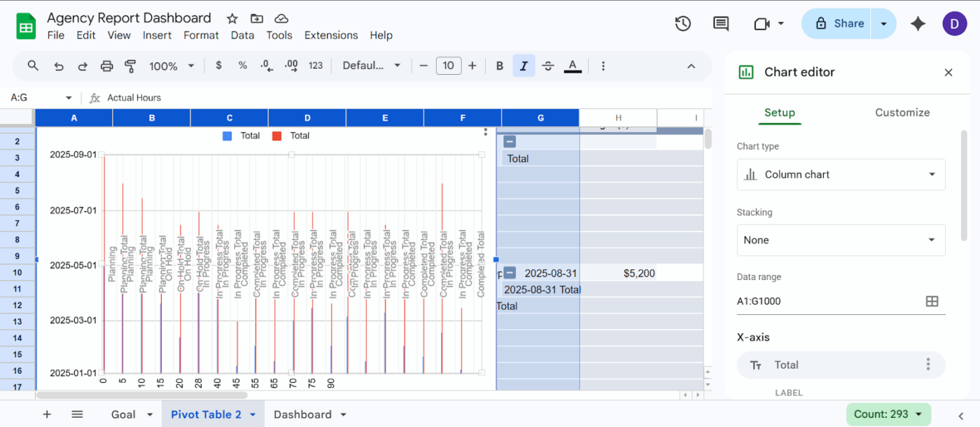Image resolution: width=980 pixels, height=427 pixels.
Task: Disable italic formatting
Action: [x=524, y=65]
